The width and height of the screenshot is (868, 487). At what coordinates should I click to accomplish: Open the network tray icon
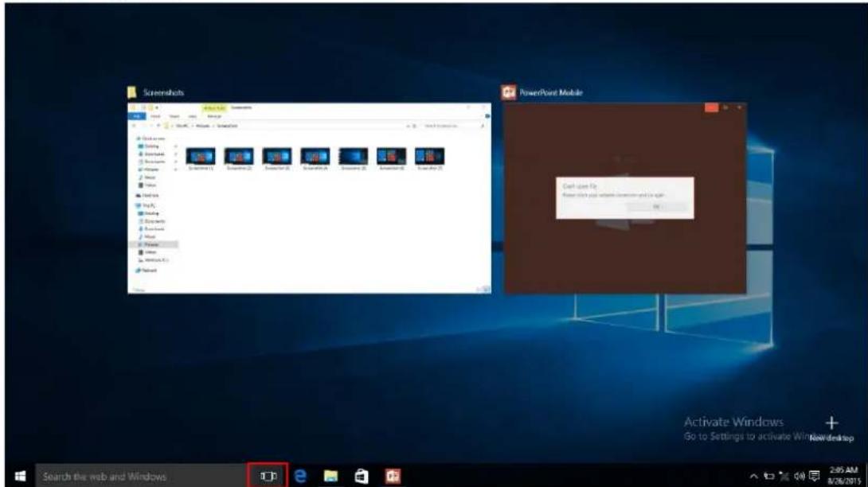(784, 476)
